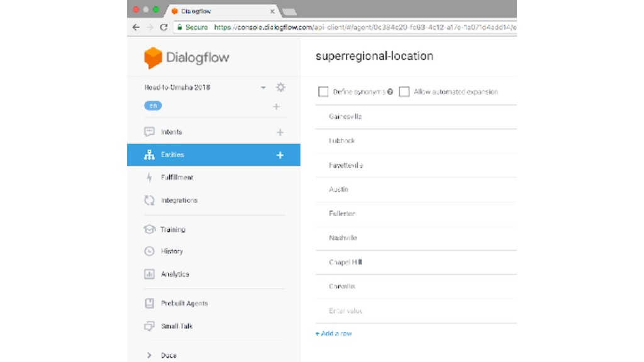Image resolution: width=644 pixels, height=362 pixels.
Task: Select the Fayetteville entity row
Action: coord(416,165)
